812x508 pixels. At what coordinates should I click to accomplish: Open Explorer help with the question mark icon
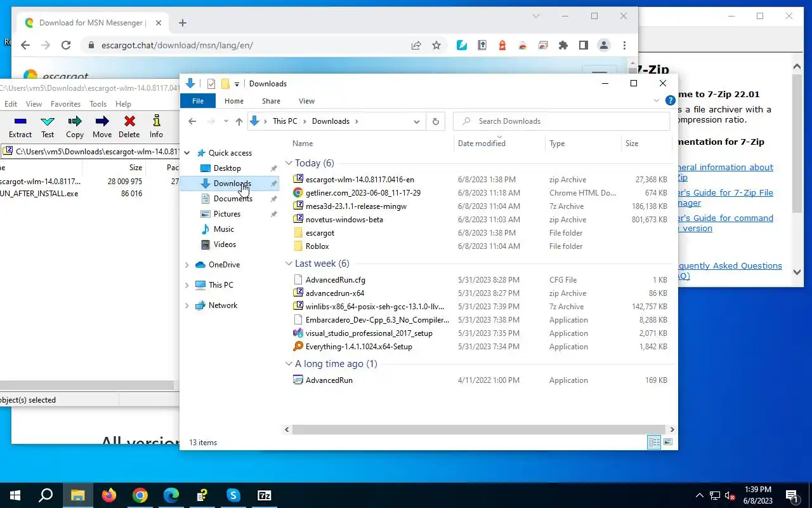[670, 100]
